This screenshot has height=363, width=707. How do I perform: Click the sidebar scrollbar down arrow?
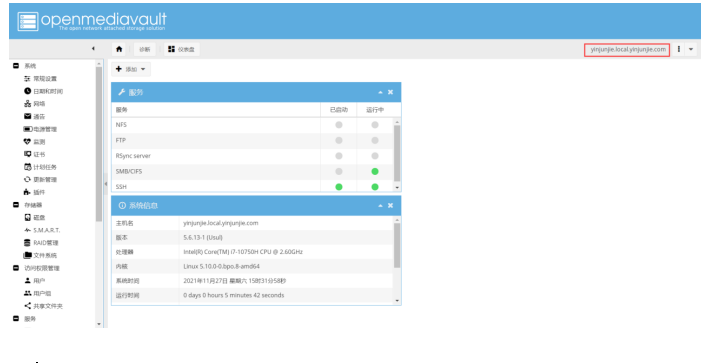(x=99, y=324)
